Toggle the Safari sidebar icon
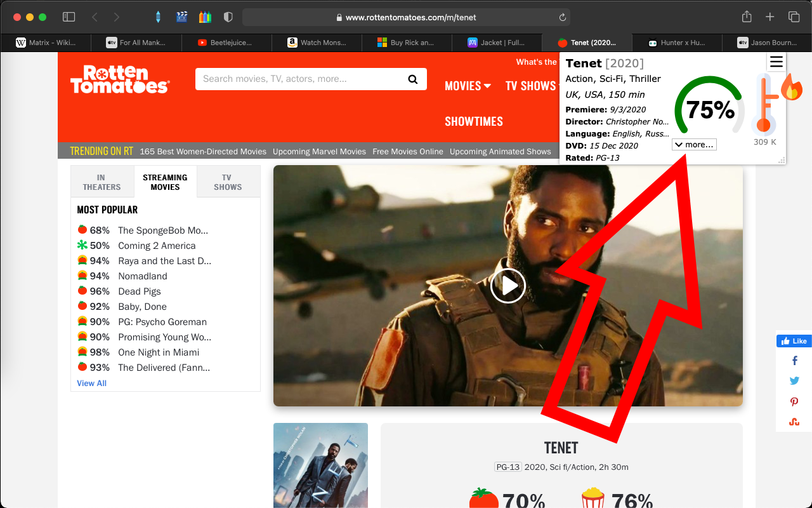Screen dimensions: 812x508 tap(69, 17)
